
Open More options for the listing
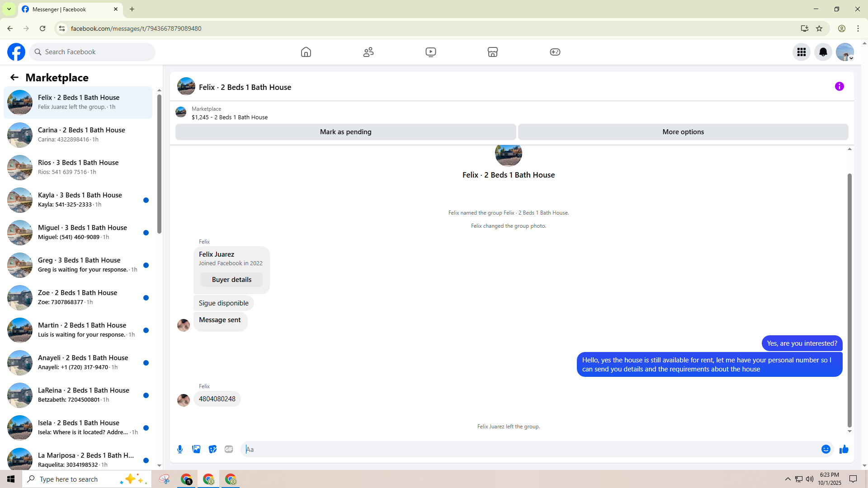[x=683, y=132]
